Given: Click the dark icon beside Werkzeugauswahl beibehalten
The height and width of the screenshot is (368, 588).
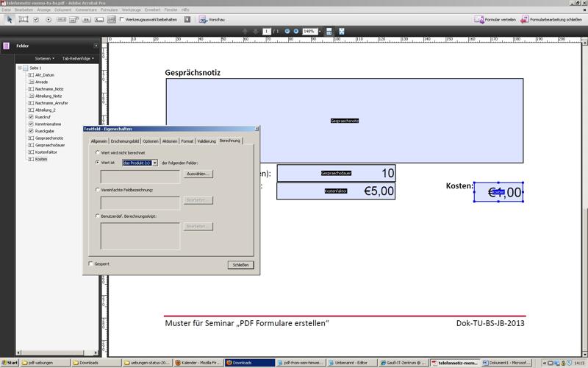Looking at the screenshot, I should [x=187, y=20].
